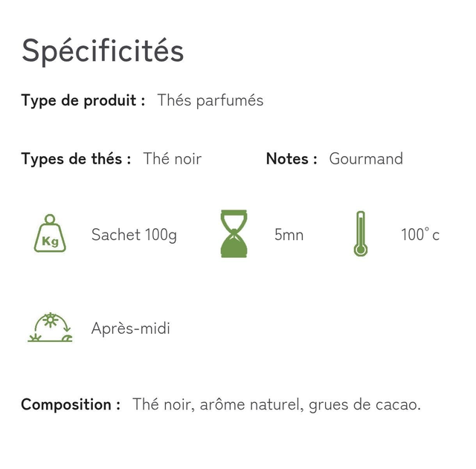The height and width of the screenshot is (469, 476).
Task: Select the Spécificités heading
Action: [x=103, y=51]
